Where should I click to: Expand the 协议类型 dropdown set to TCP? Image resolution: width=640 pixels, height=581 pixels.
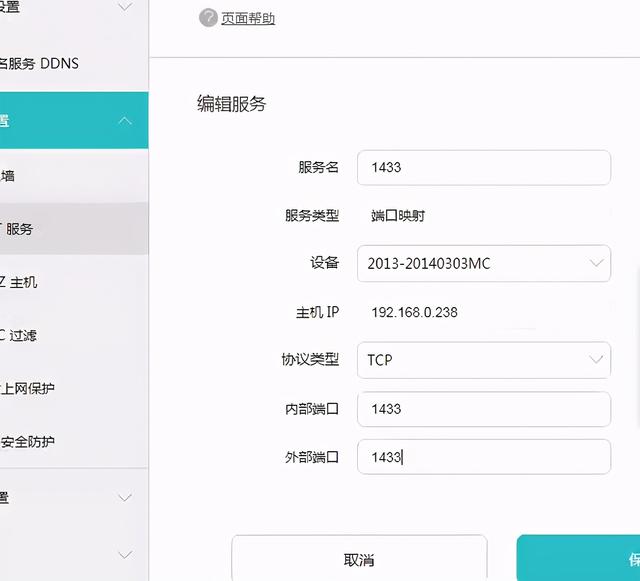(483, 360)
